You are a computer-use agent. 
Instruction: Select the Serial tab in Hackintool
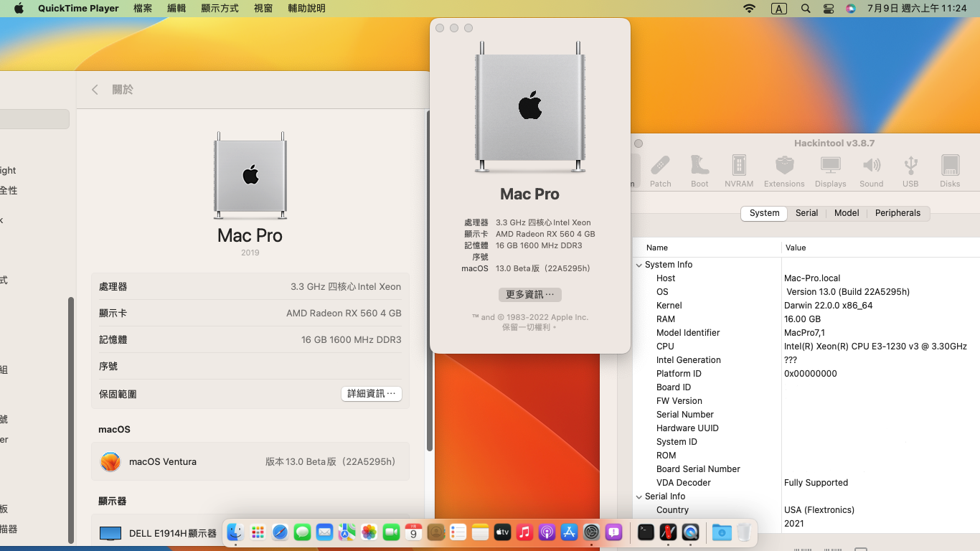click(x=806, y=213)
